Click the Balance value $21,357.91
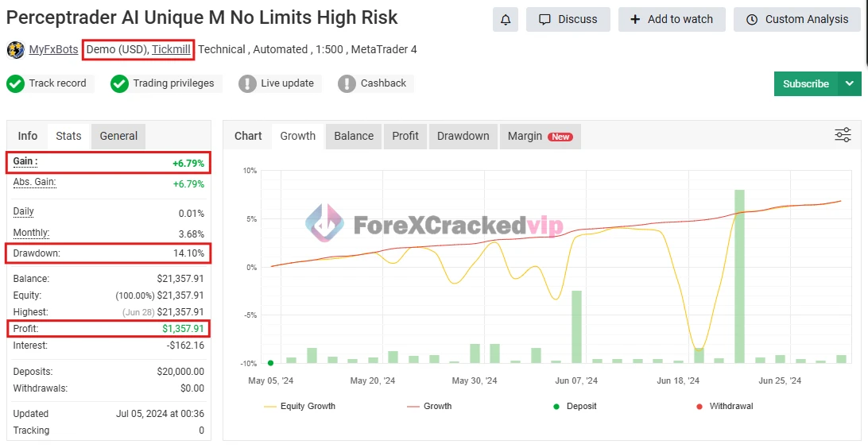 pos(180,279)
